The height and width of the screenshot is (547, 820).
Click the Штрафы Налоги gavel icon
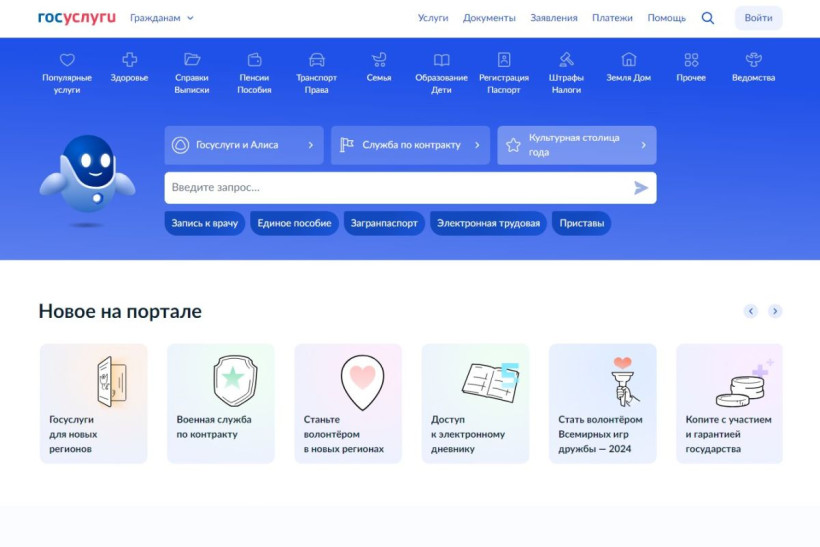click(566, 60)
